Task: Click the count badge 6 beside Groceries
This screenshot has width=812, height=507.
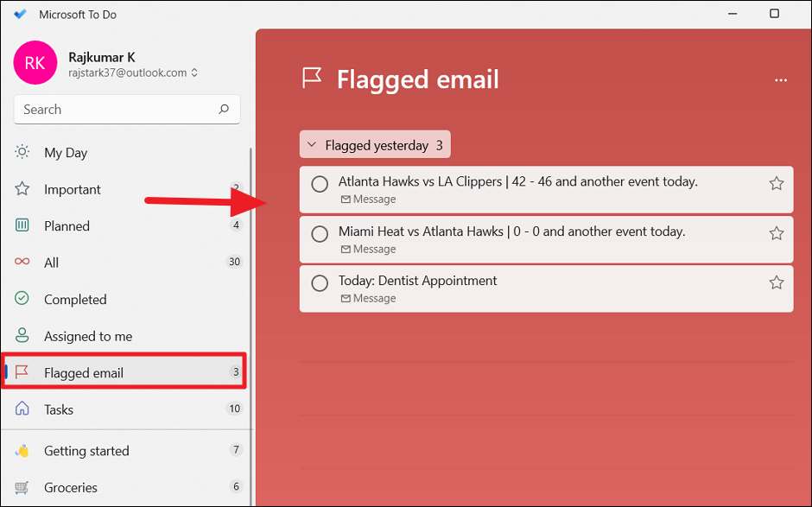Action: (x=236, y=486)
